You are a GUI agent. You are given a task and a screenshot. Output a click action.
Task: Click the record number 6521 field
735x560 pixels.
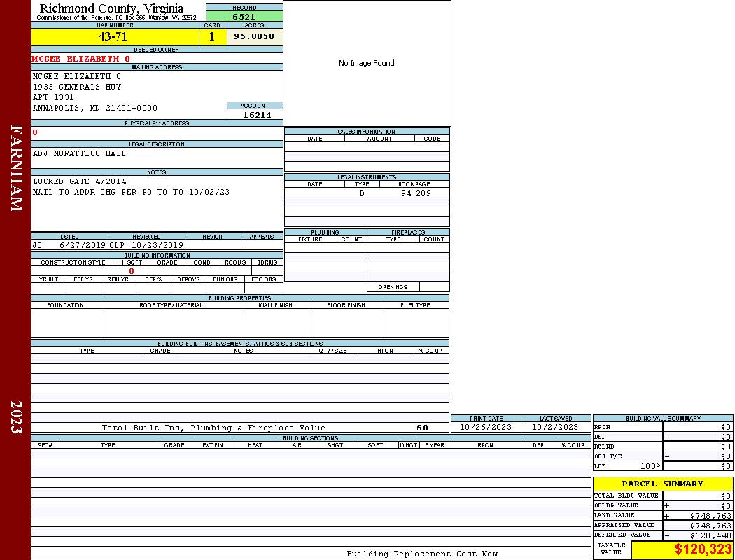tap(244, 17)
